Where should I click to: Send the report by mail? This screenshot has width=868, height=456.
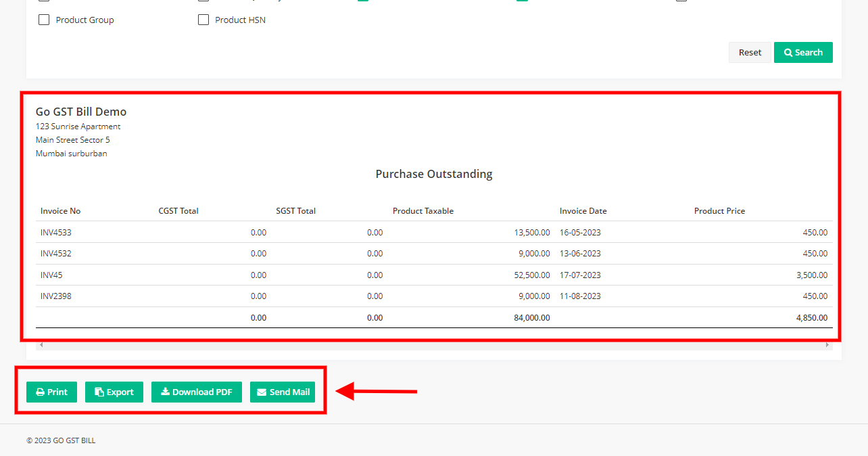(x=283, y=392)
